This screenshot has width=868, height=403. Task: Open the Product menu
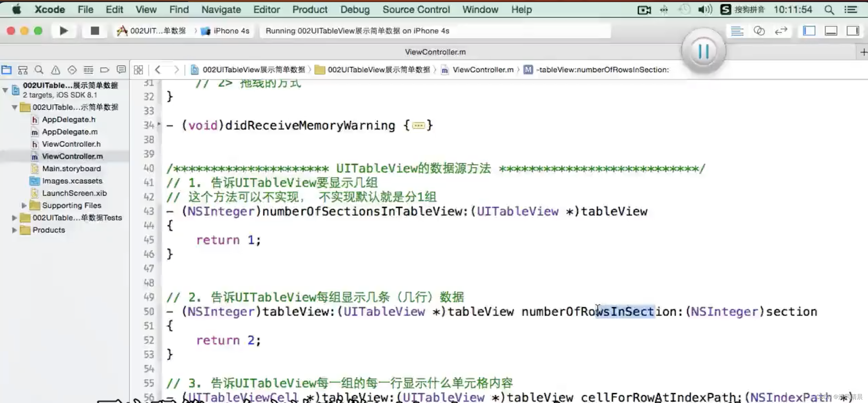310,10
